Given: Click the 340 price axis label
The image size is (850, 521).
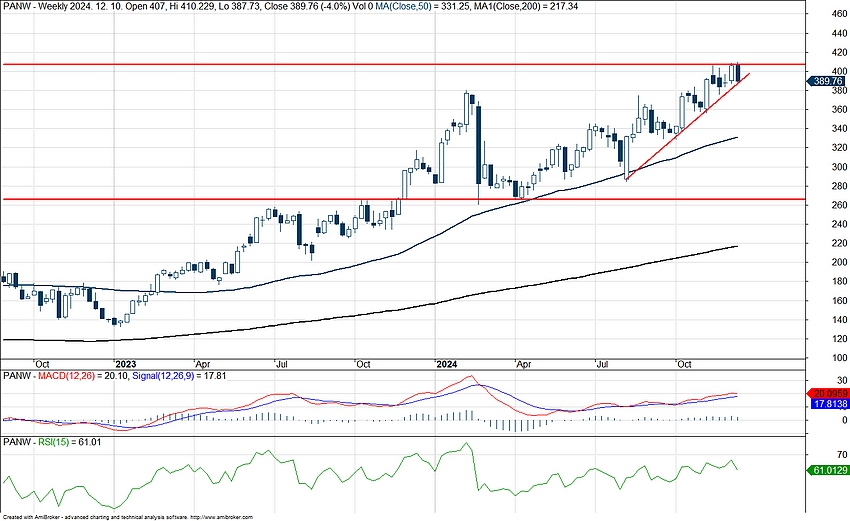Looking at the screenshot, I should 839,128.
